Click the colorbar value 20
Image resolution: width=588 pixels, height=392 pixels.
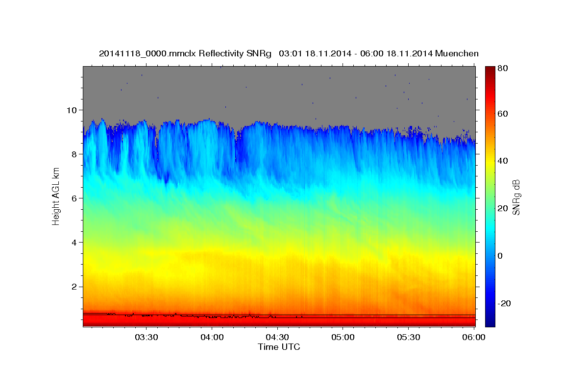point(504,208)
